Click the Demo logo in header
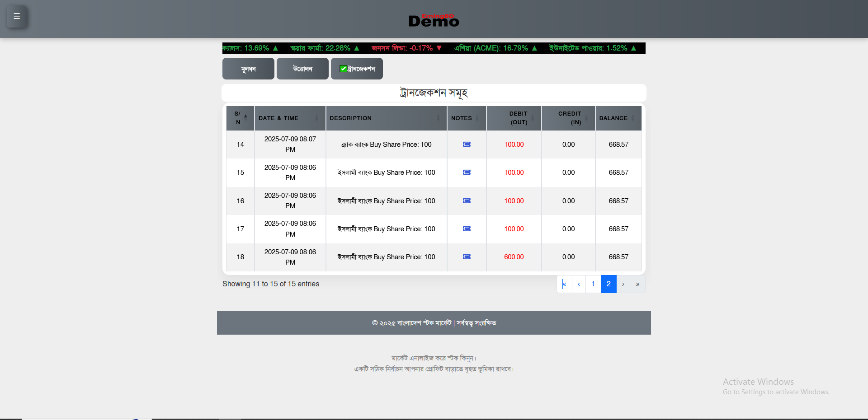Viewport: 868px width, 420px height. pos(434,20)
